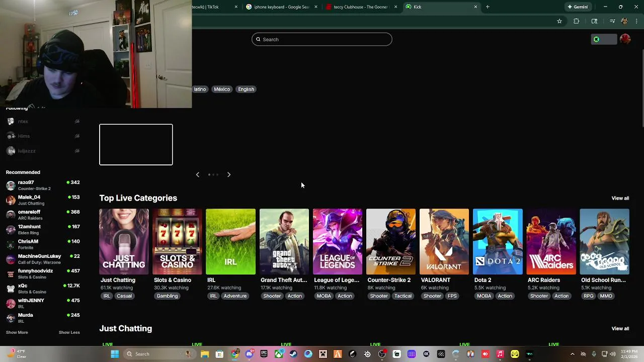Open the Chrome side panel search icon

pyautogui.click(x=594, y=21)
